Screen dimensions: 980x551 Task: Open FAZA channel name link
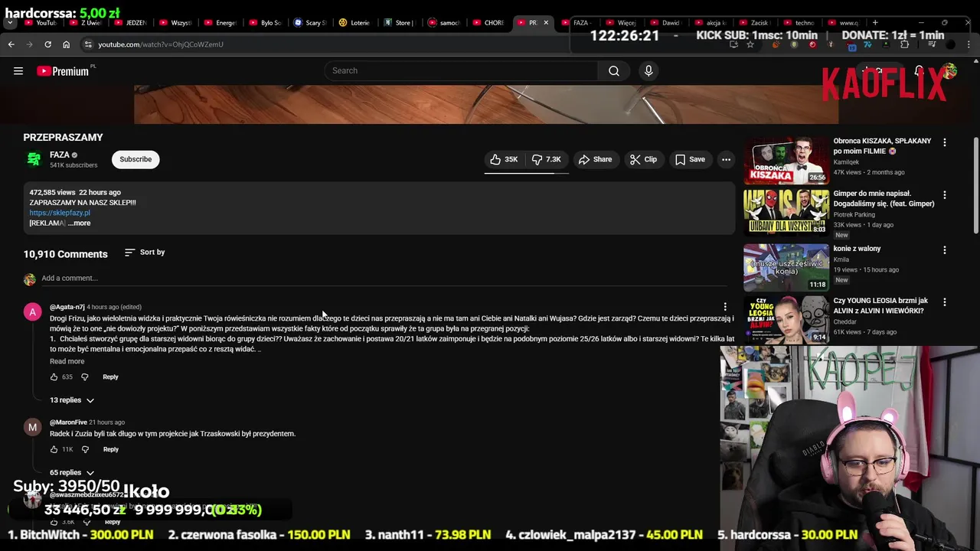point(60,155)
